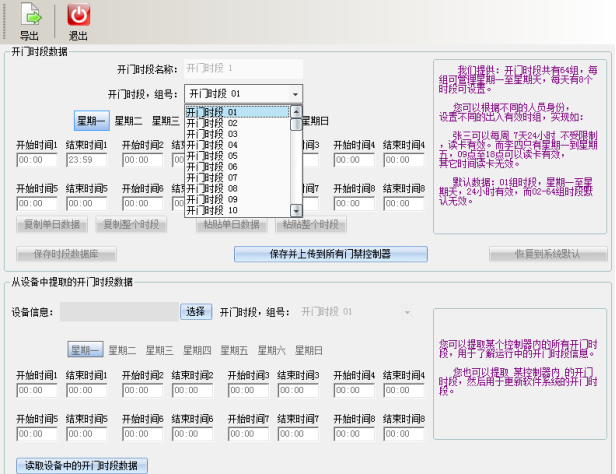Select 开门时段 01 in the dropdown list

click(237, 112)
